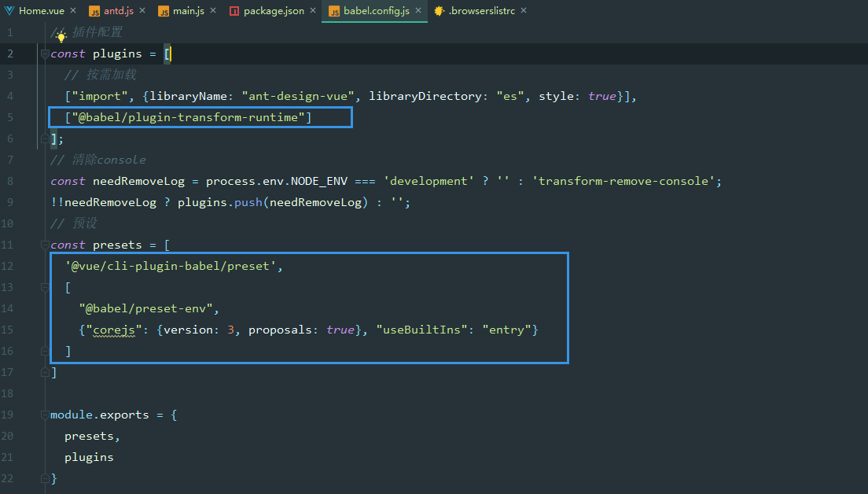Click fold end marker on line 16
The height and width of the screenshot is (494, 868).
point(45,351)
